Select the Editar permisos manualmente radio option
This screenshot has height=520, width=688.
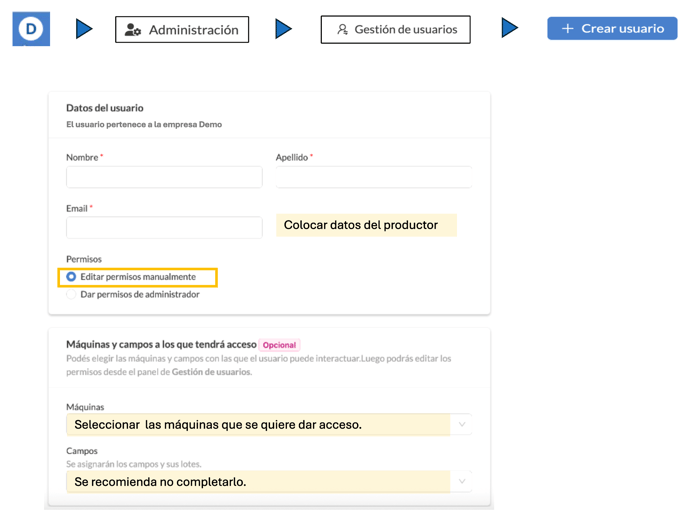71,277
